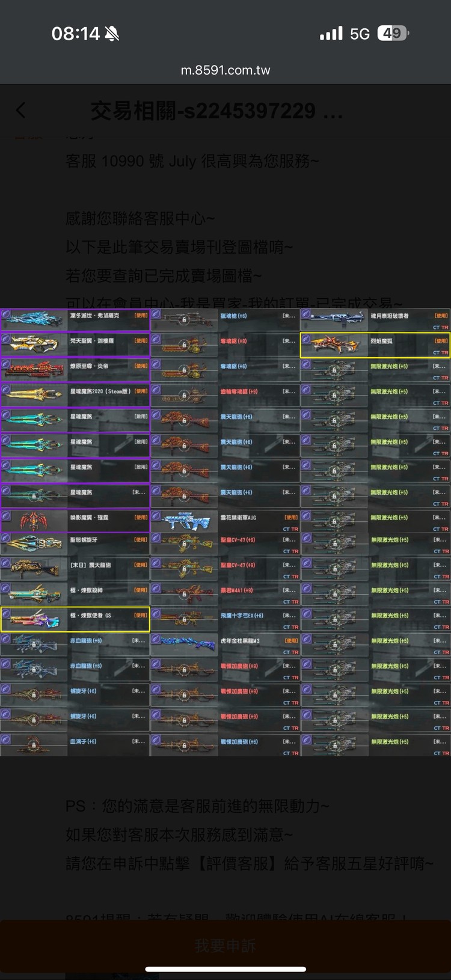Tap the purple feather badge on [末日] 震天龍砲
Image resolution: width=451 pixels, height=980 pixels.
point(6,564)
